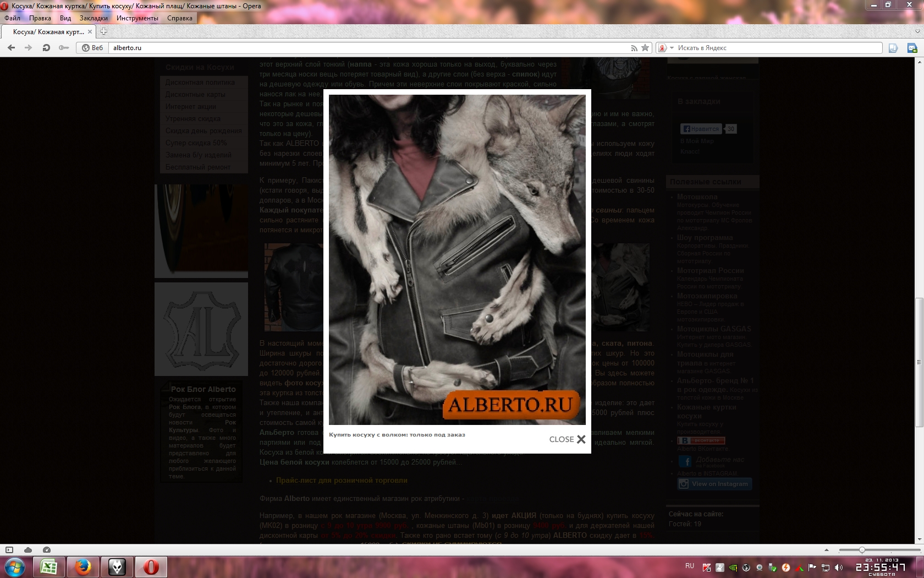Open the Opera panels toggle icon in the status bar
The image size is (924, 578).
click(x=9, y=550)
